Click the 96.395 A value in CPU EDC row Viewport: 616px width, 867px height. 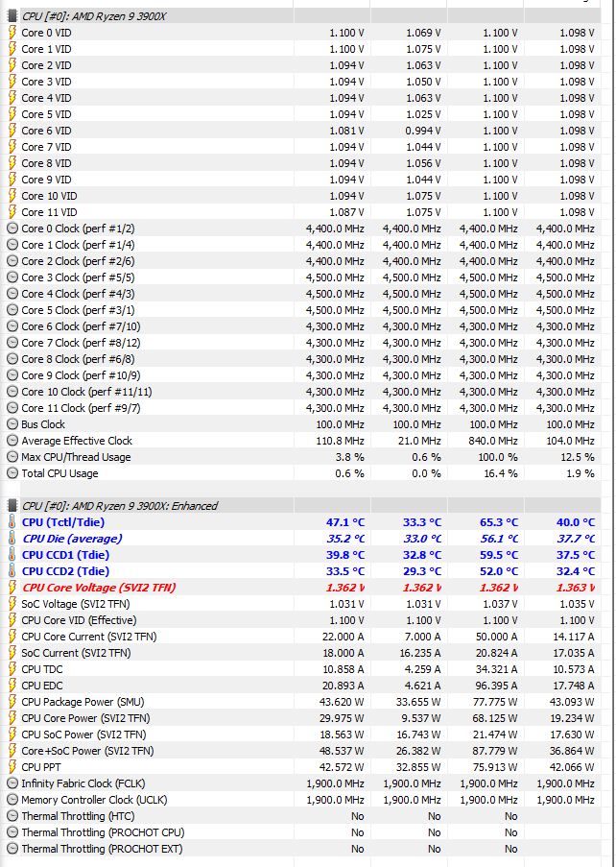[496, 686]
